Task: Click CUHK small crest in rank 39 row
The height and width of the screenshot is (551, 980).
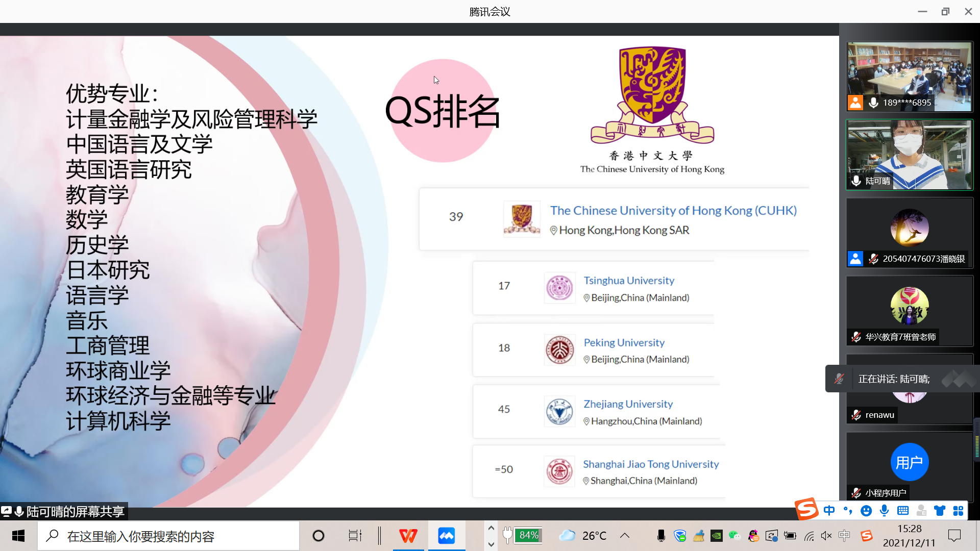Action: [522, 218]
